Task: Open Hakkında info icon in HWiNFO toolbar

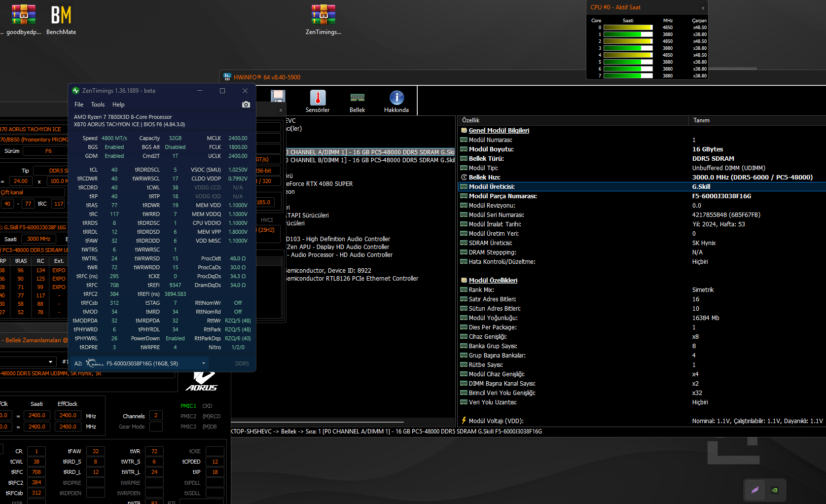Action: point(396,102)
